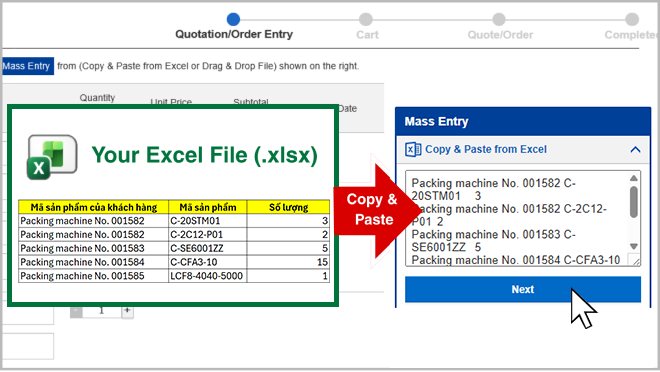Image resolution: width=660 pixels, height=372 pixels.
Task: Click the text area scrollbar thumb
Action: [634, 202]
